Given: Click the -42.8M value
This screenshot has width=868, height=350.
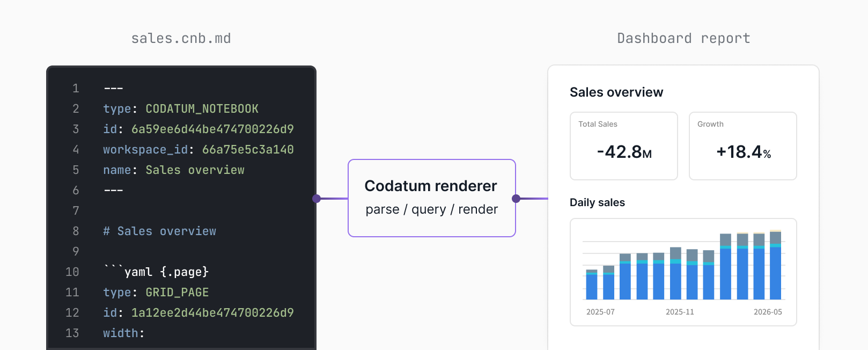Looking at the screenshot, I should (624, 152).
